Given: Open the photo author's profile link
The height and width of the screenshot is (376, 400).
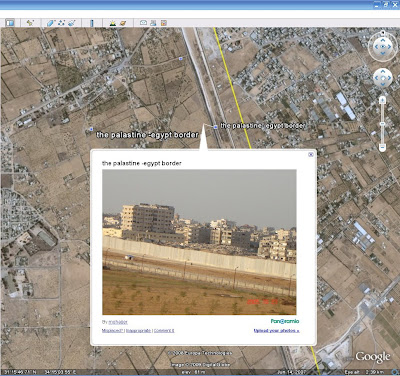Looking at the screenshot, I should [x=118, y=322].
